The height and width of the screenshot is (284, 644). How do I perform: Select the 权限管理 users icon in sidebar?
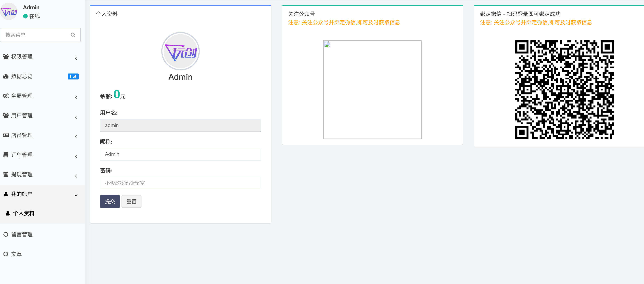pyautogui.click(x=6, y=57)
